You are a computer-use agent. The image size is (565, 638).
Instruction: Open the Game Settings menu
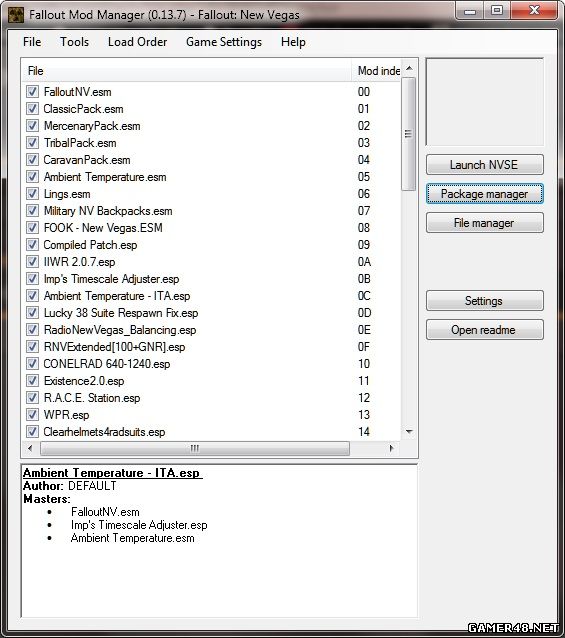tap(224, 42)
